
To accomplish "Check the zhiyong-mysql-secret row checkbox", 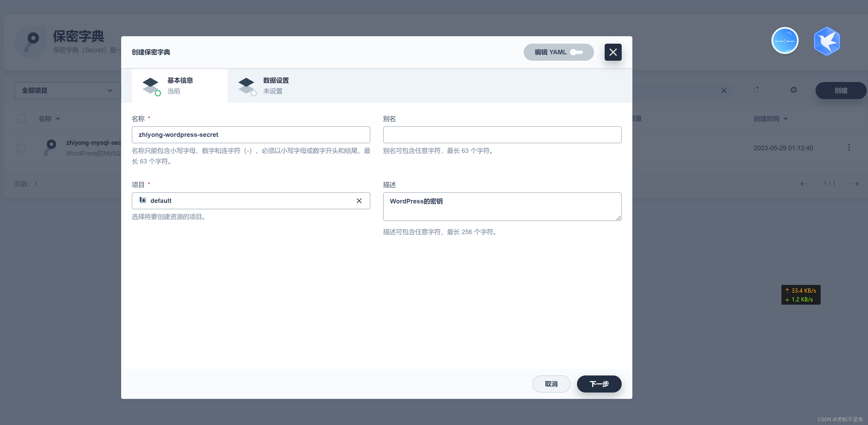I will 21,148.
